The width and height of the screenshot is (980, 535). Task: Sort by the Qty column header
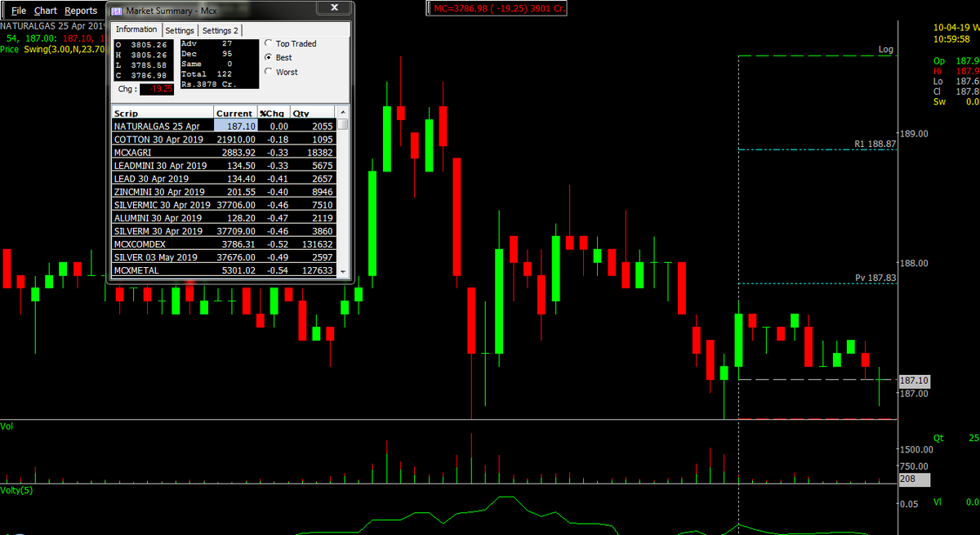coord(312,113)
